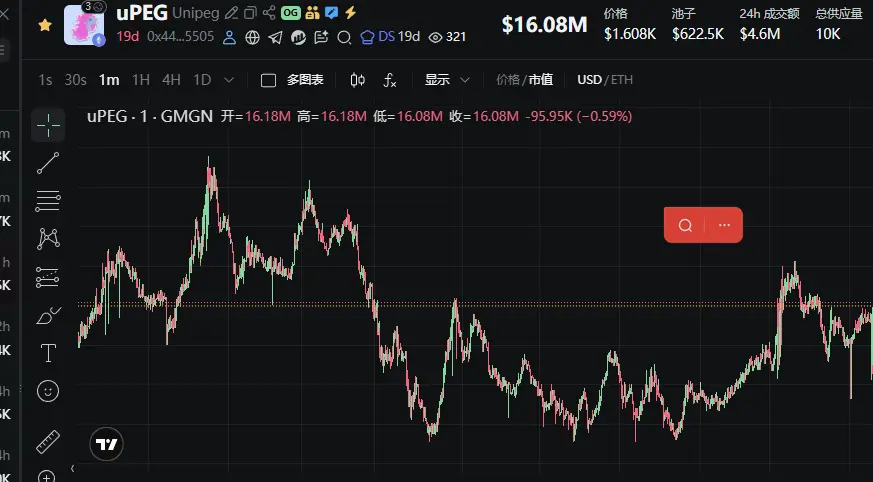Select the ruler measure tool
Screen dimensions: 873x482
48,442
